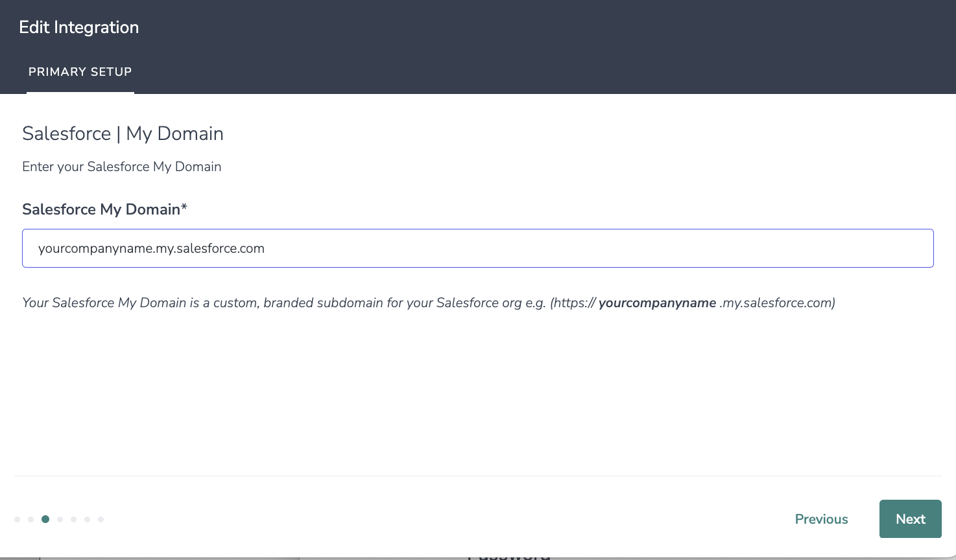Click the '.my.salesforce.com)' ending of the hint
This screenshot has height=560, width=956.
tap(777, 303)
